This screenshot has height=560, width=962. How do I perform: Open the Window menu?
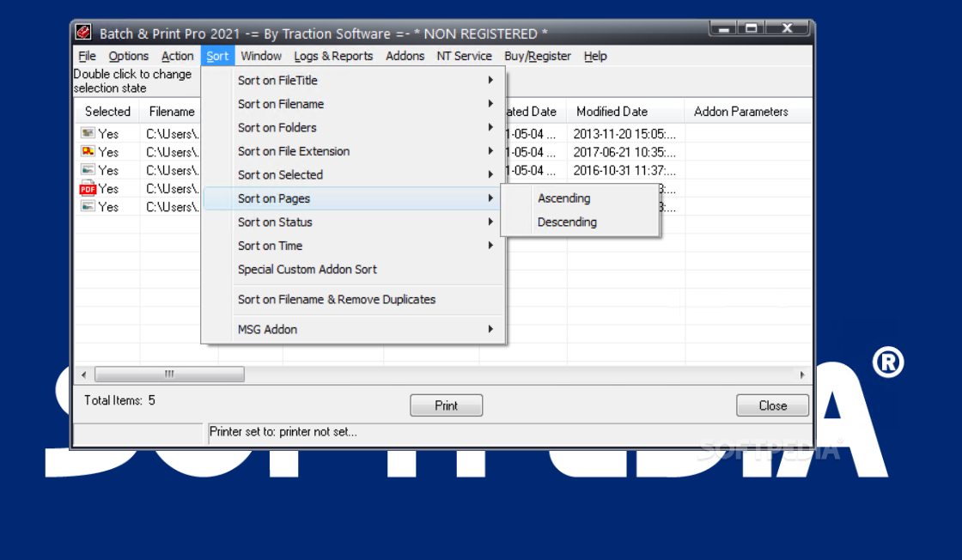(x=261, y=56)
